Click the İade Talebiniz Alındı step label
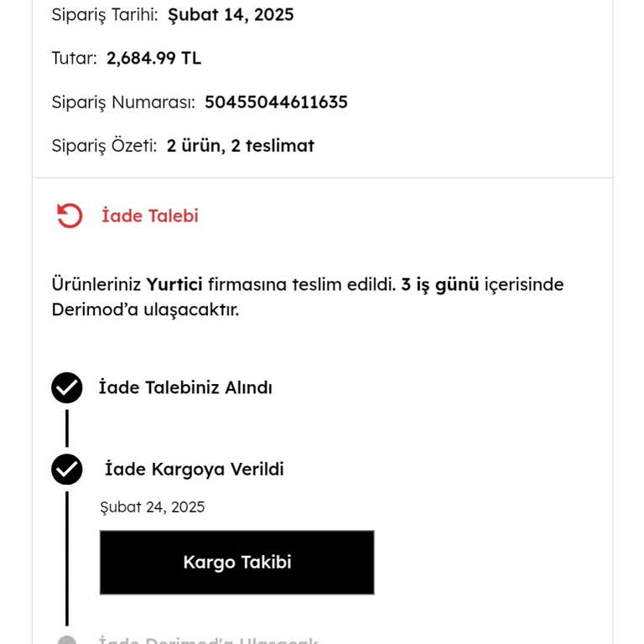 [x=185, y=387]
